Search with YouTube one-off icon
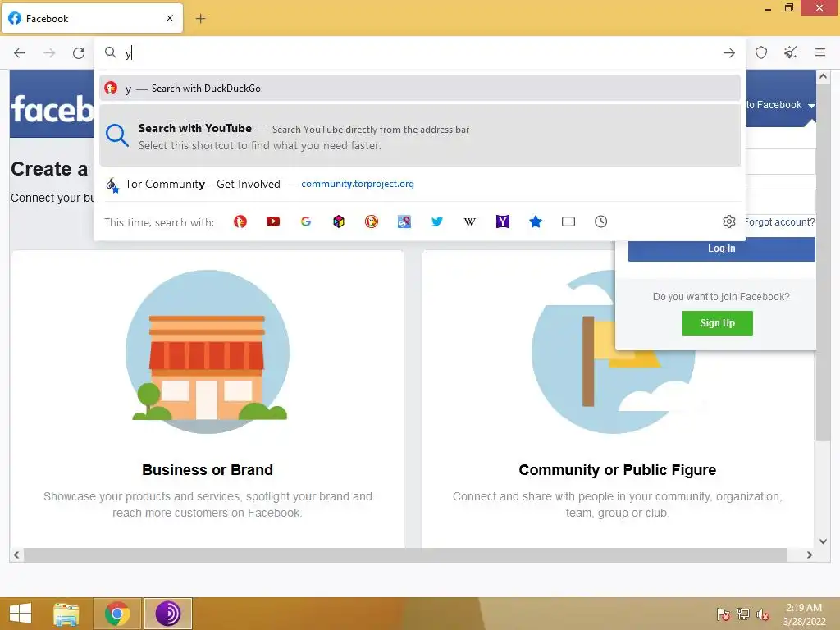The height and width of the screenshot is (630, 840). [273, 221]
